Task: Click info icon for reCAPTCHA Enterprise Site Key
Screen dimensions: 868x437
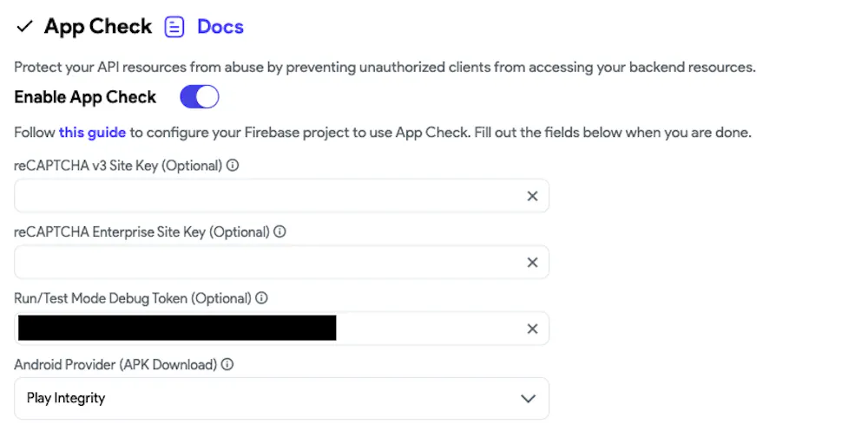Action: tap(279, 232)
